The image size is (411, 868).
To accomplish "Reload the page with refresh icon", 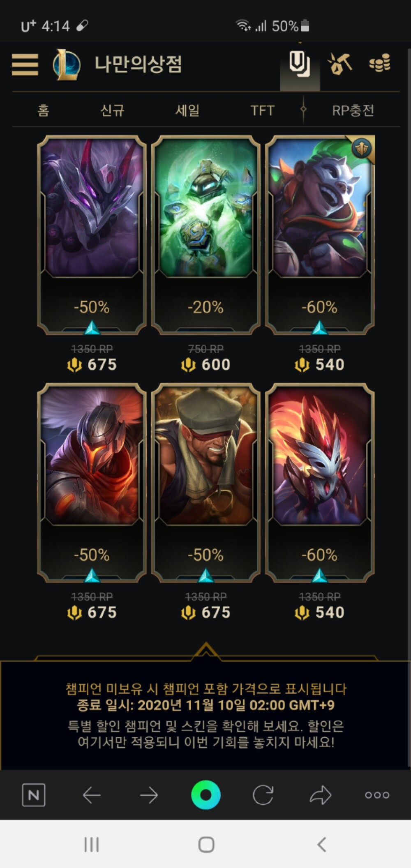I will click(263, 795).
